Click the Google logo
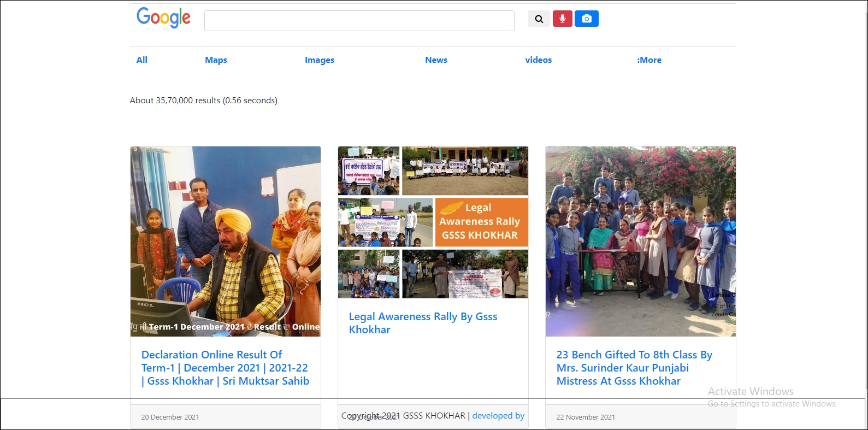This screenshot has width=868, height=430. click(x=163, y=17)
